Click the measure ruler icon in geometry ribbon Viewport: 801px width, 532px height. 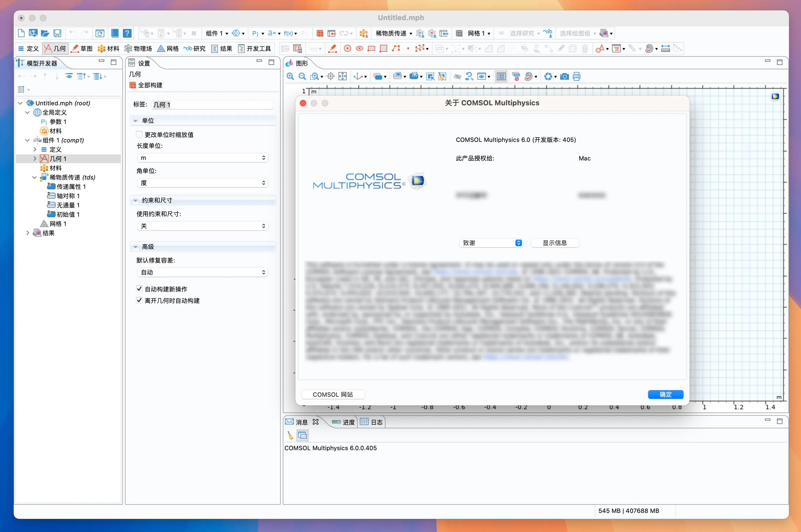[x=665, y=49]
